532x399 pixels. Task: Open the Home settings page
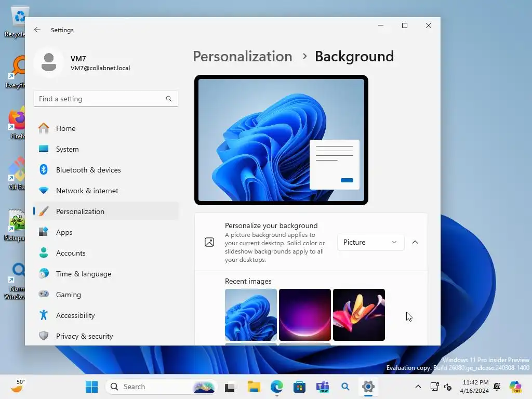[x=106, y=128]
